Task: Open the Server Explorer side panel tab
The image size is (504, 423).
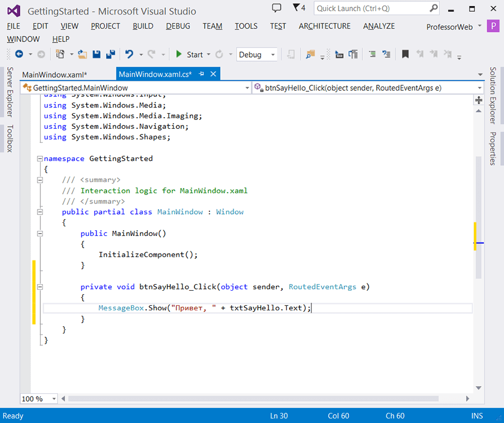Action: 10,92
